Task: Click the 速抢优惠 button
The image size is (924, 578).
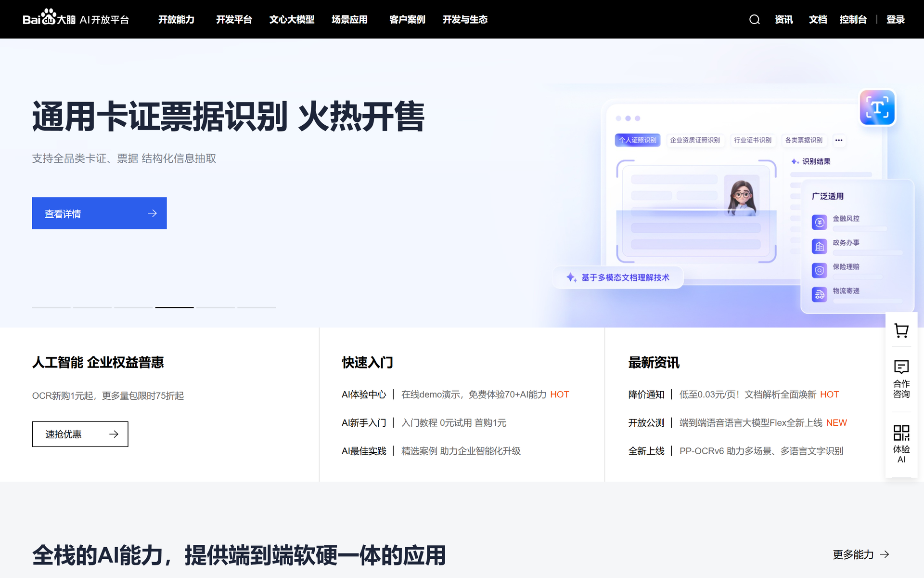Action: coord(80,434)
